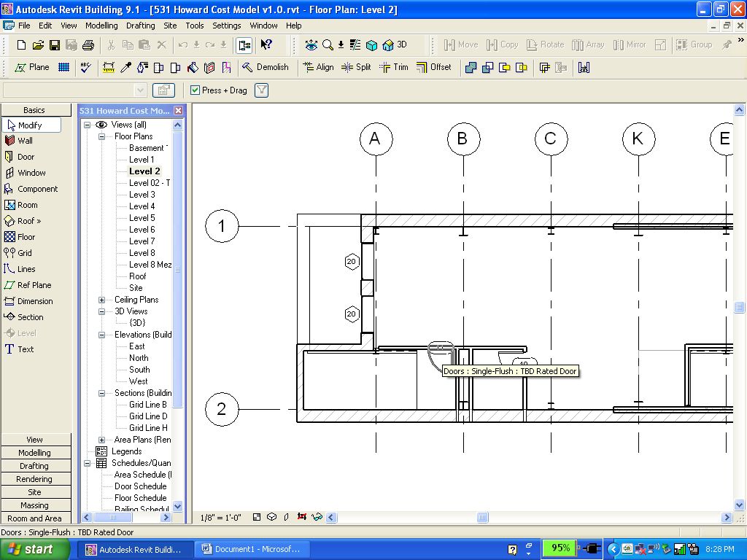The width and height of the screenshot is (747, 560).
Task: Select the Window tool
Action: [26, 173]
